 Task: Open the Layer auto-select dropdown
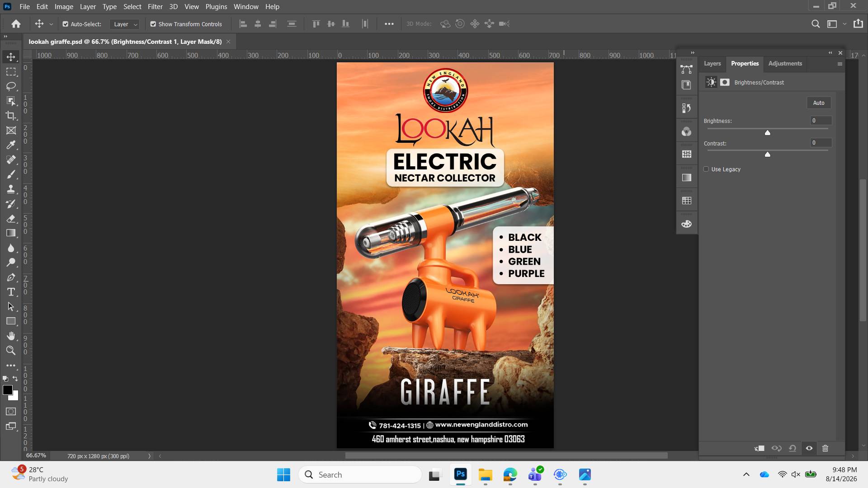tap(125, 24)
